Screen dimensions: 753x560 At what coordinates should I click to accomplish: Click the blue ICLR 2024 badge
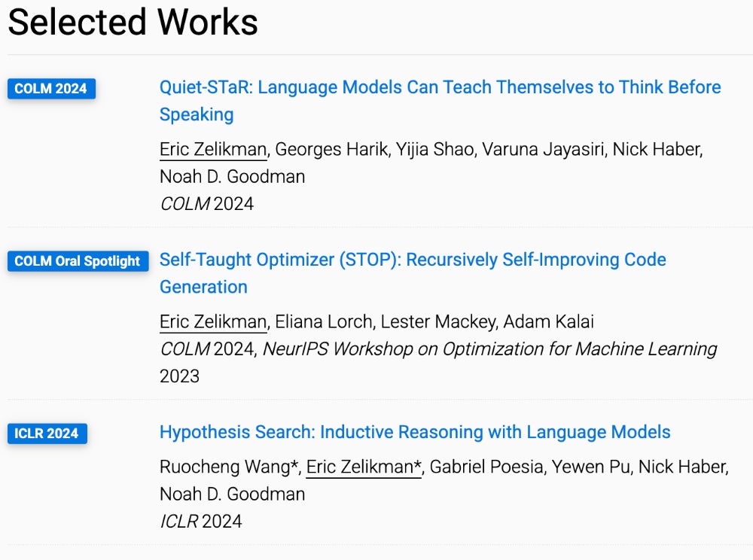click(x=47, y=434)
